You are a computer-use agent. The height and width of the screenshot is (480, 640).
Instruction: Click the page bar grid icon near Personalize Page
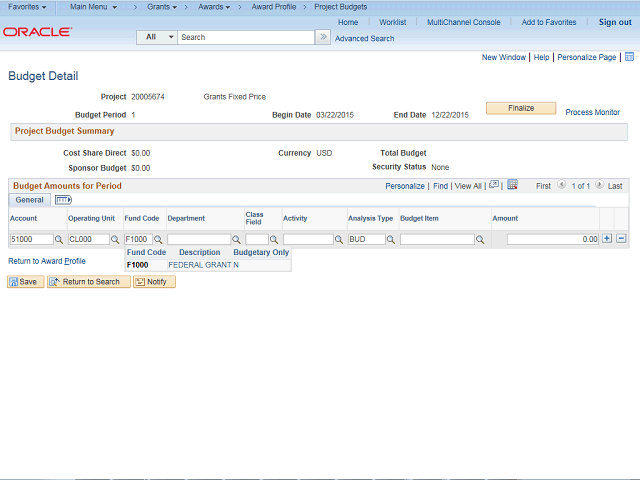coord(629,57)
